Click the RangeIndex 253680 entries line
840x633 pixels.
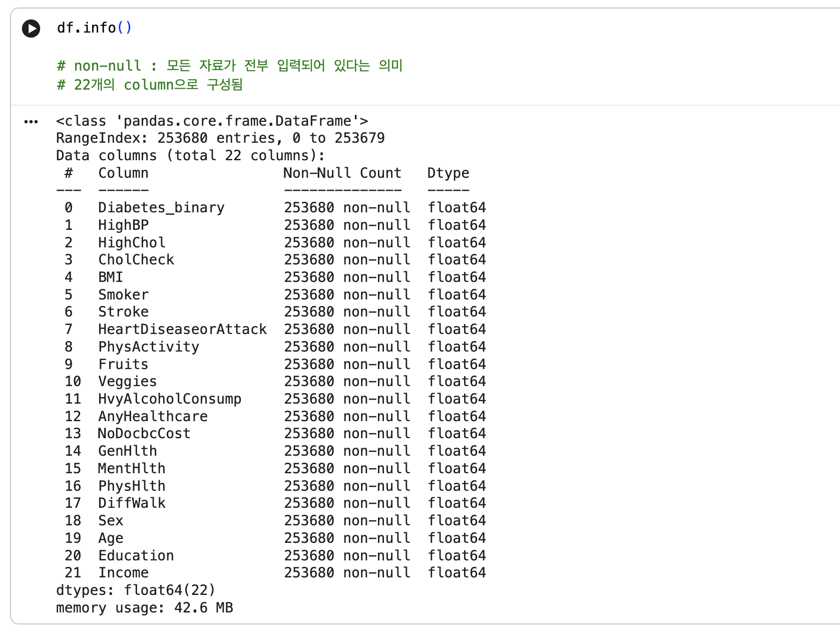[220, 138]
